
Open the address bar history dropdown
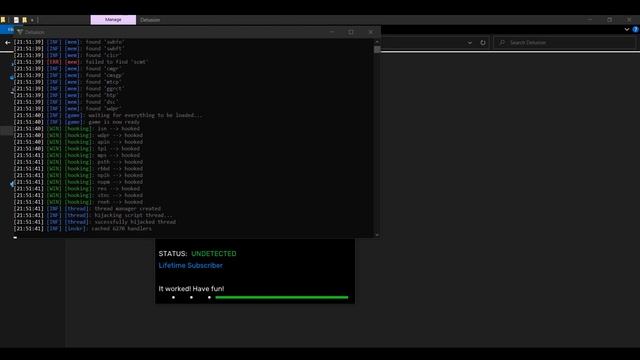[x=470, y=42]
